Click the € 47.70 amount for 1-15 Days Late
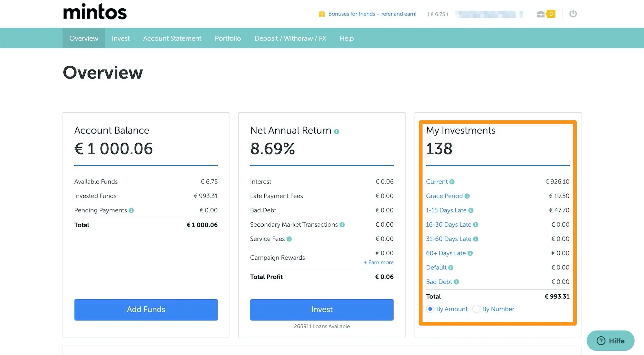Screen dimensions: 644x355 point(559,210)
